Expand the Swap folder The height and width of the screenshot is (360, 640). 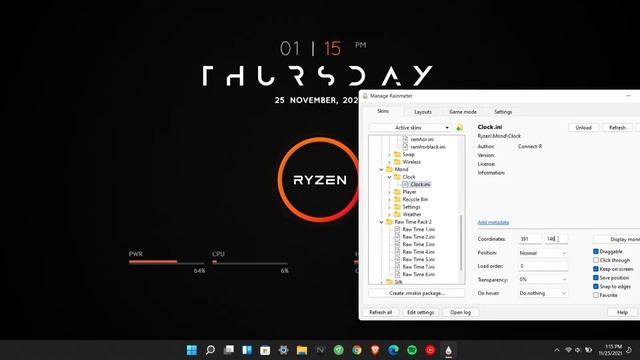(389, 155)
